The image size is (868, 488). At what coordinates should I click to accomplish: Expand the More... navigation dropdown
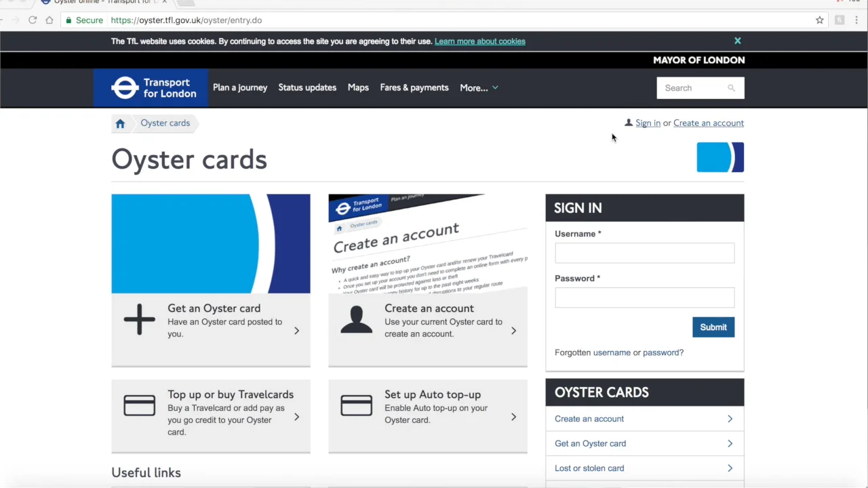tap(479, 88)
